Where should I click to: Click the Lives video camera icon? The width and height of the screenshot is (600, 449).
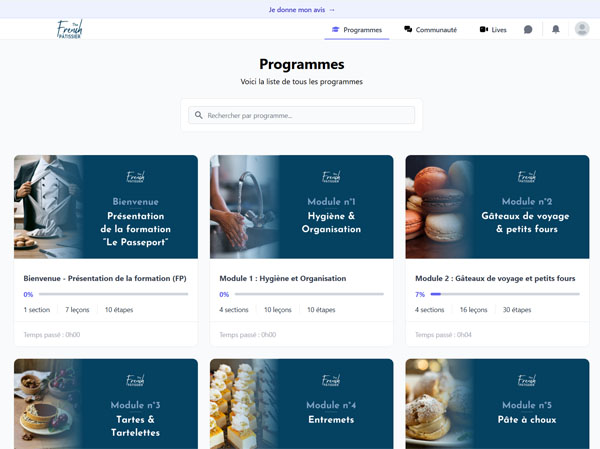(484, 29)
